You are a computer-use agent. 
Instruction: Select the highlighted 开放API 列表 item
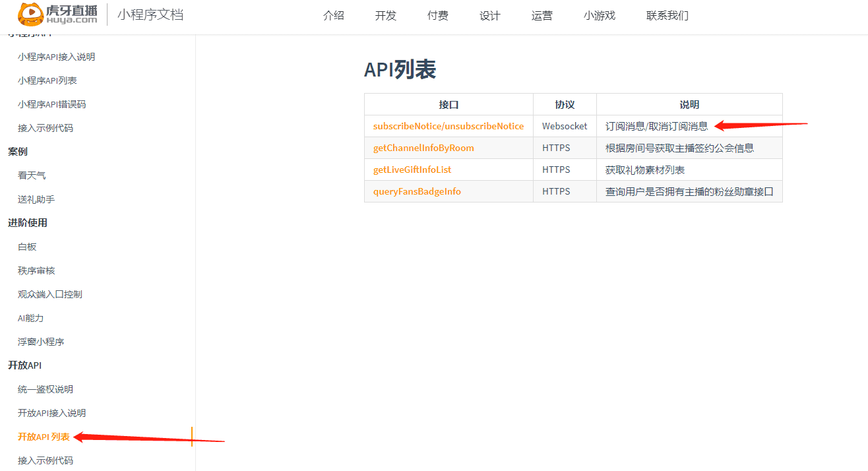tap(44, 437)
